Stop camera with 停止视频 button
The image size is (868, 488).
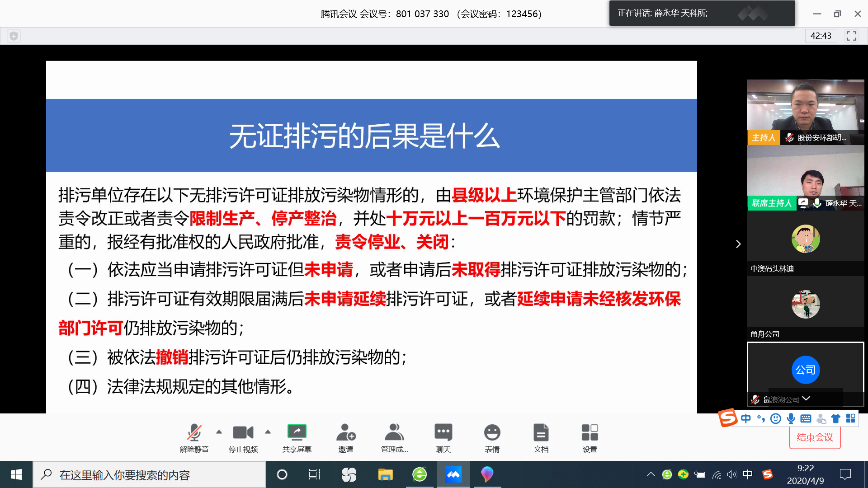click(243, 433)
